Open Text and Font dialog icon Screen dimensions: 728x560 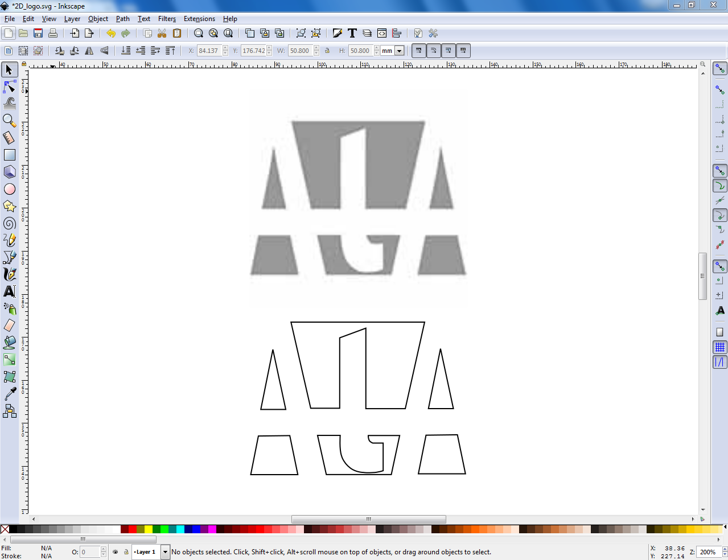click(352, 33)
